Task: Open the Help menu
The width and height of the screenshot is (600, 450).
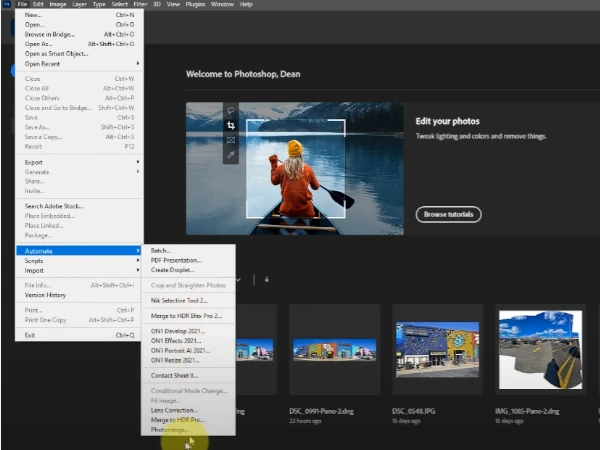Action: pyautogui.click(x=246, y=4)
